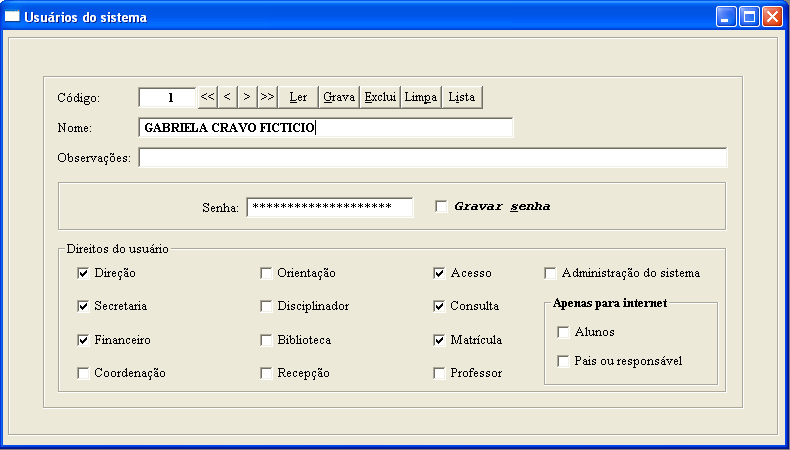Enable the Biblioteca permission

[x=266, y=340]
